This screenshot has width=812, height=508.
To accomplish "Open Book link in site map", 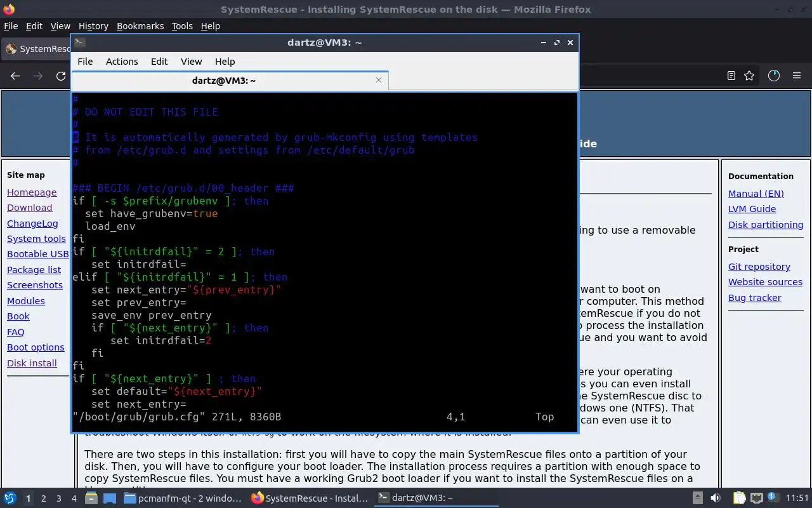I will click(18, 316).
